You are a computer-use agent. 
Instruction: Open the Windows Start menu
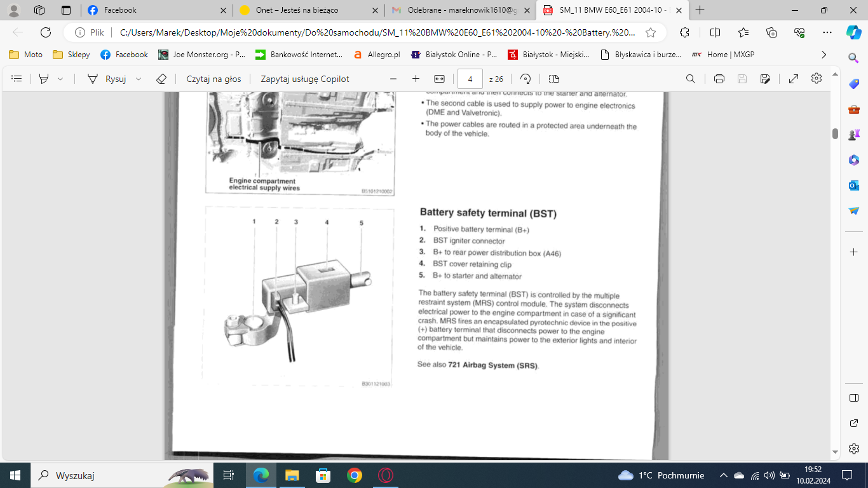[x=15, y=475]
